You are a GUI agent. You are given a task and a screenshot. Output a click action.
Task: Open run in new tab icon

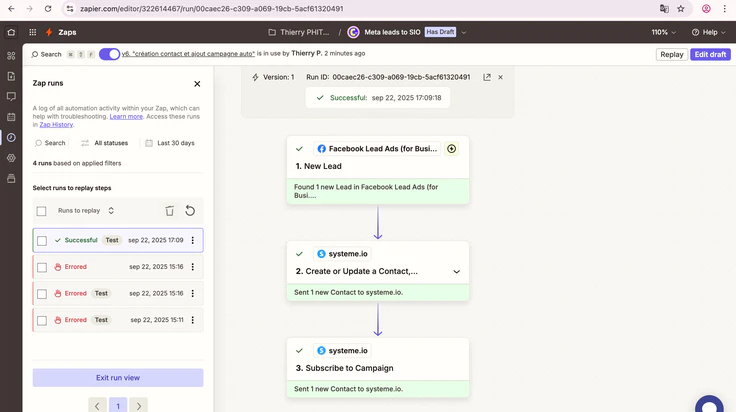pos(487,77)
